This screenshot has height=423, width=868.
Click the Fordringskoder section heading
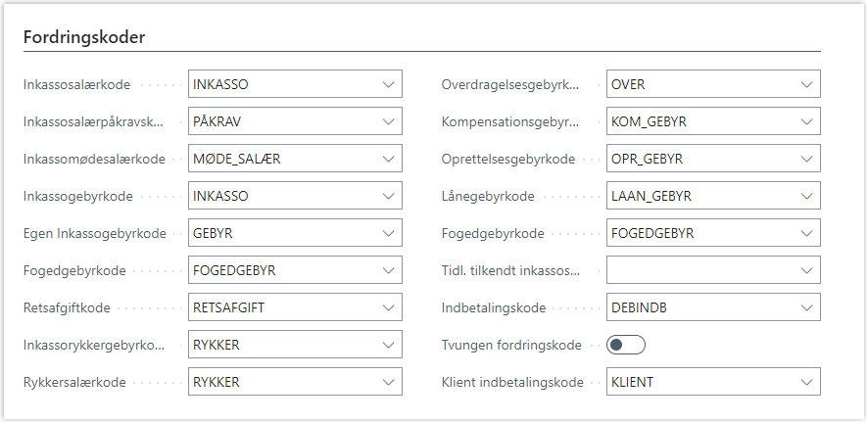[x=84, y=37]
